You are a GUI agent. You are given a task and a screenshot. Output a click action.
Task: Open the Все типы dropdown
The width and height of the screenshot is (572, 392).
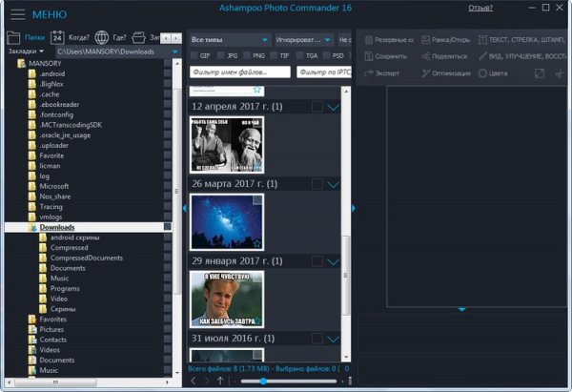point(229,40)
